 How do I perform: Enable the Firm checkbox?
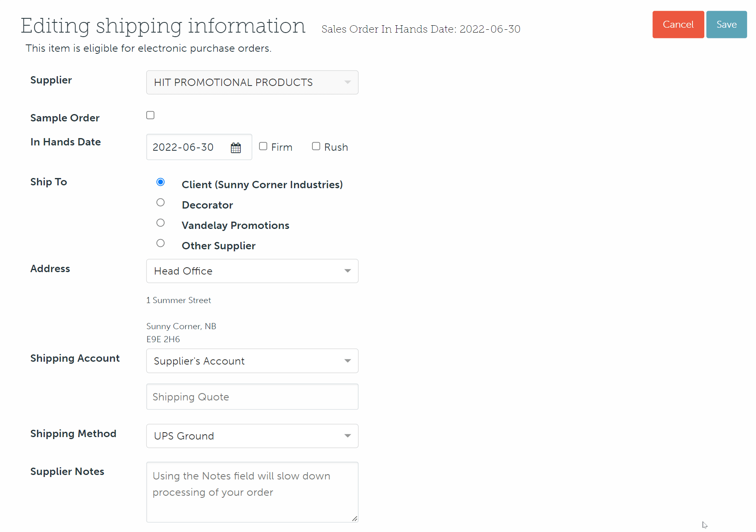[263, 146]
